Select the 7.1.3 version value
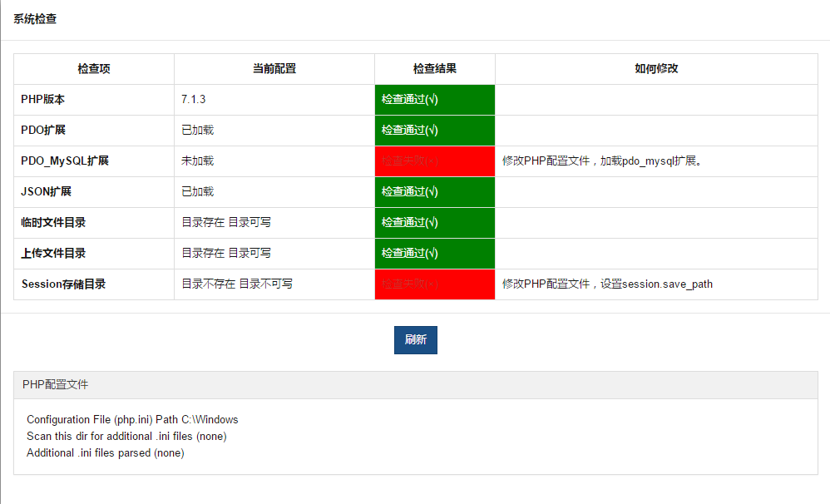This screenshot has height=504, width=830. (x=193, y=100)
